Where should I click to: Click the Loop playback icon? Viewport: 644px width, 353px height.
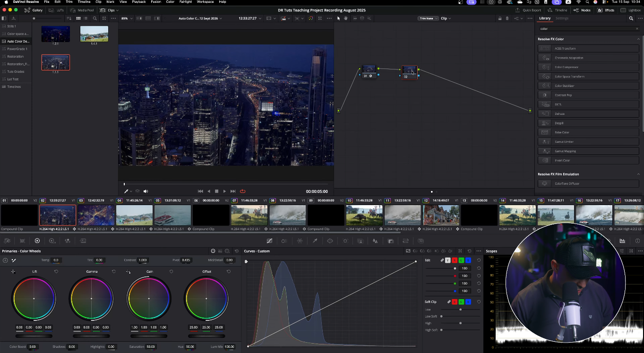coord(242,191)
